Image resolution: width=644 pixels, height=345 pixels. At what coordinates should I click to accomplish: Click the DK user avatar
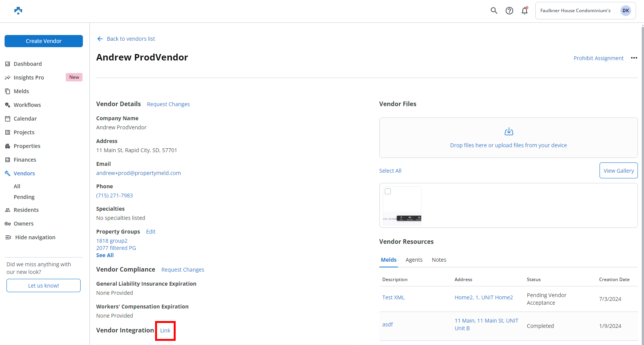point(625,11)
